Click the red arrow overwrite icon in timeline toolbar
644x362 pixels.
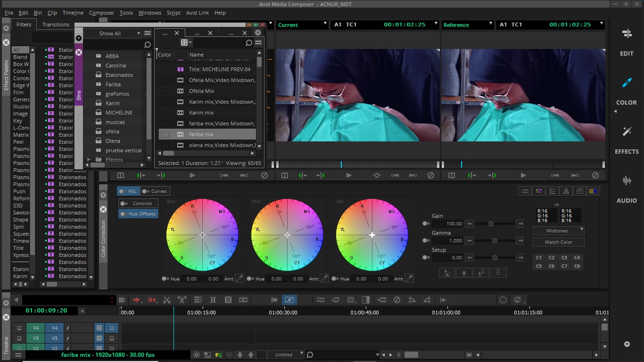[x=136, y=300]
